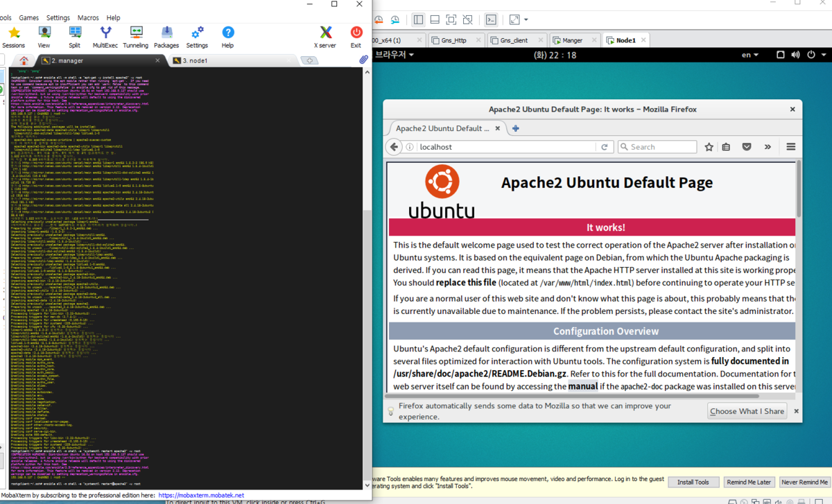This screenshot has width=832, height=504.
Task: Go to the MobaXterm home tab
Action: pos(24,60)
